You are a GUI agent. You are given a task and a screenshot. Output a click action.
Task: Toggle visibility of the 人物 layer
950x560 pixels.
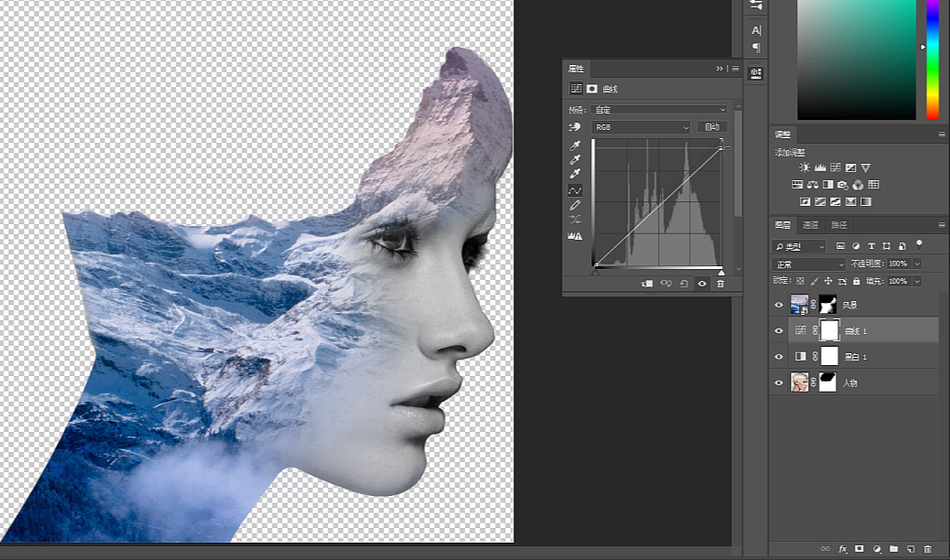click(x=779, y=382)
